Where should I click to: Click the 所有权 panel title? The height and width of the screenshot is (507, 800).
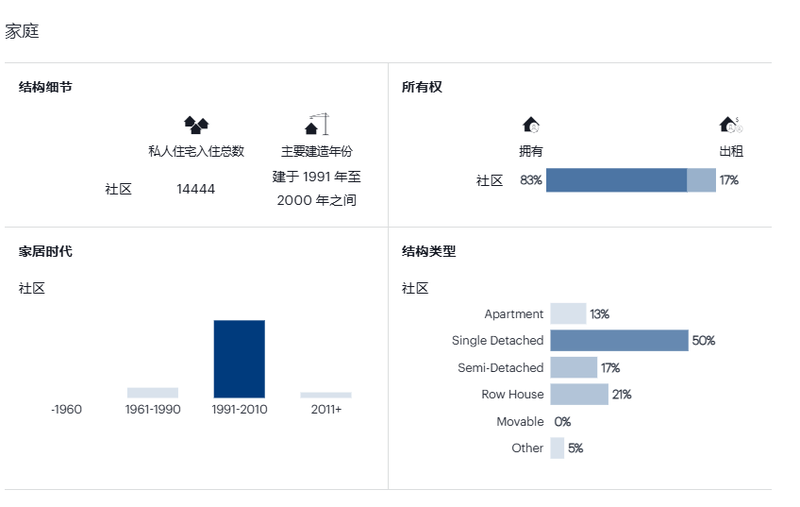(422, 87)
